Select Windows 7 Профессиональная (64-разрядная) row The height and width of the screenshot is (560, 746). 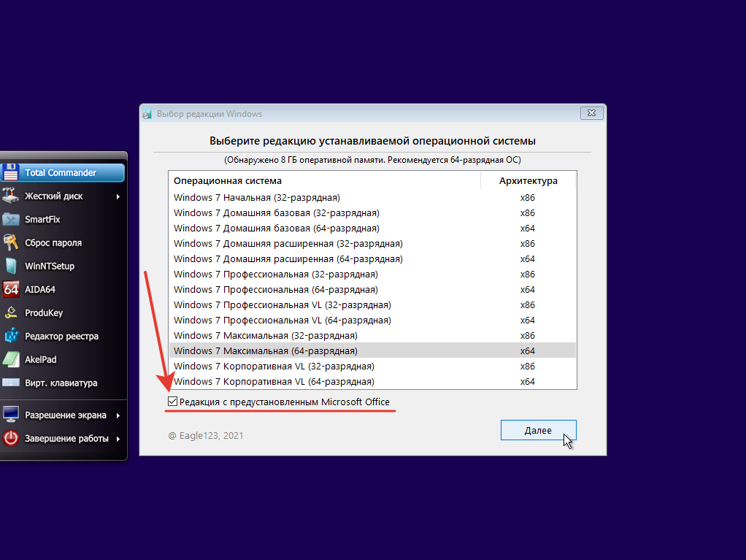[x=372, y=289]
